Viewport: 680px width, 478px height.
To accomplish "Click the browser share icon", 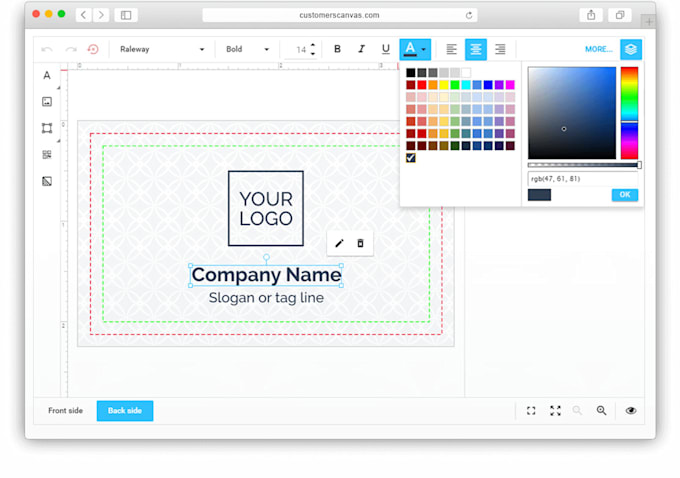I will tap(591, 15).
